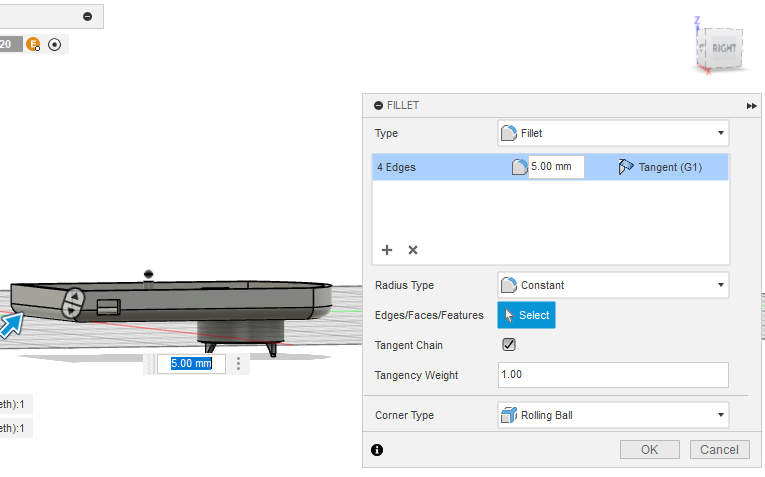Toggle the radio circle icon beside the E badge
This screenshot has height=477, width=765.
(x=55, y=45)
